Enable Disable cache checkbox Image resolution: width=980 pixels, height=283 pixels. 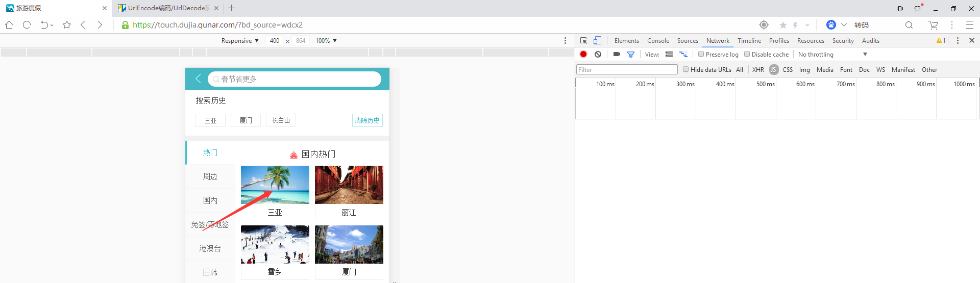(747, 54)
